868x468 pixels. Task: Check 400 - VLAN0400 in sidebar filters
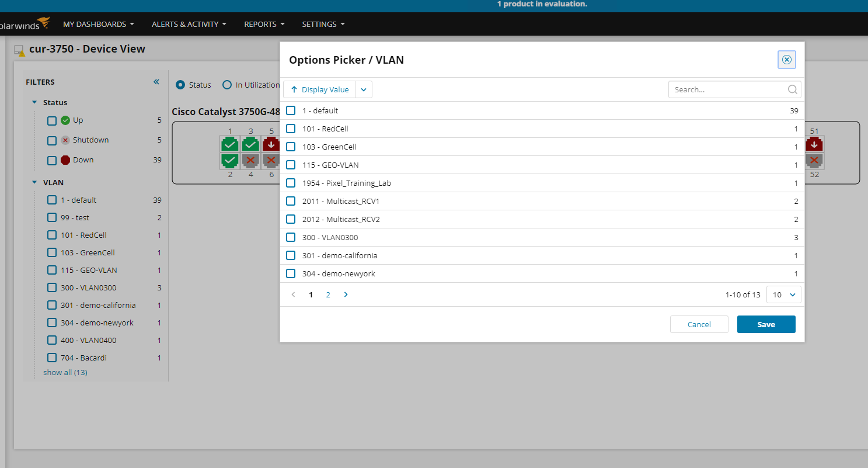click(52, 340)
